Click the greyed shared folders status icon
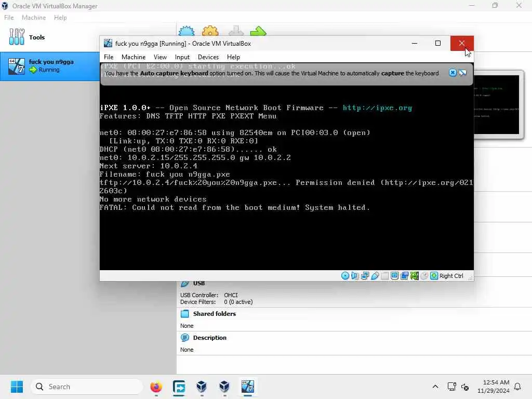This screenshot has height=399, width=532. [x=385, y=276]
